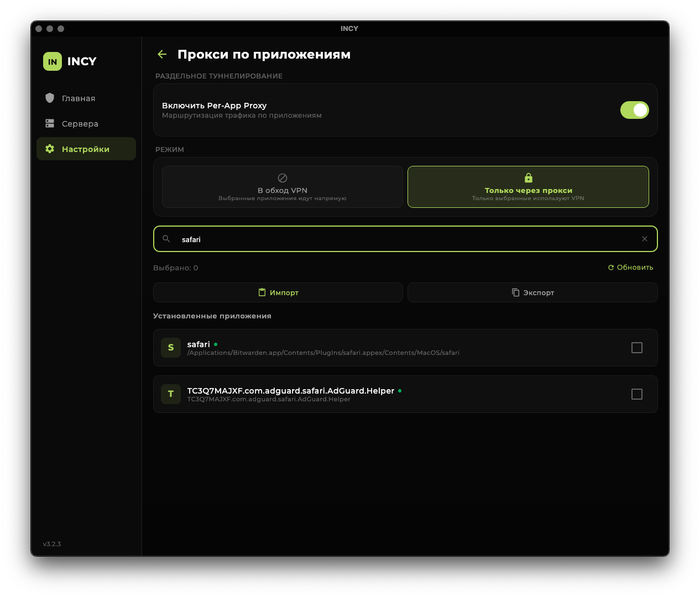This screenshot has height=597, width=700.
Task: Click the safari app name text
Action: [x=198, y=344]
